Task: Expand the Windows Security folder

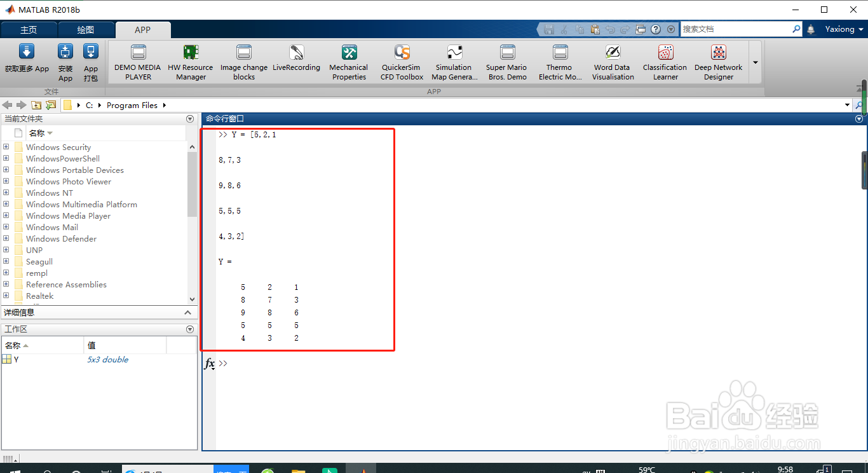Action: [x=6, y=147]
